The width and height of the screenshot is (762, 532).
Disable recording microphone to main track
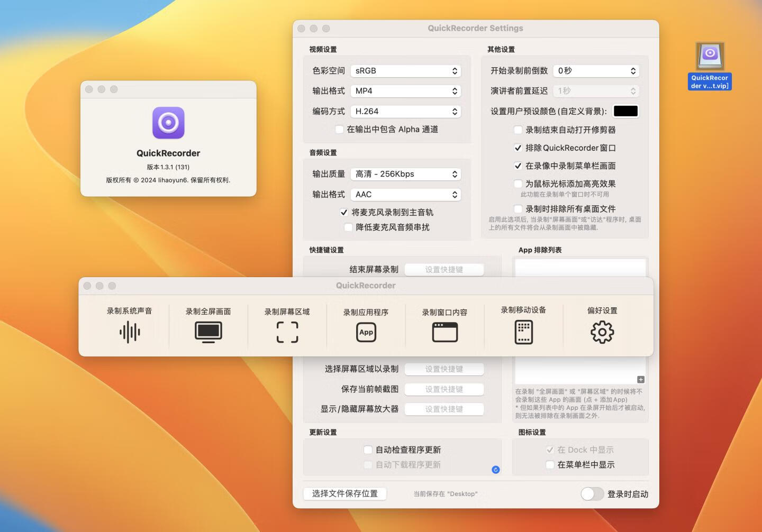click(344, 213)
